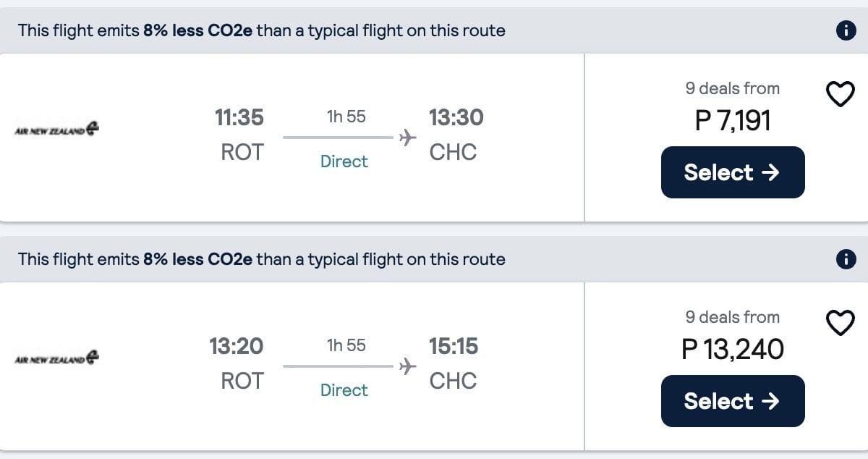Viewport: 868px width, 459px height.
Task: Click Air New Zealand logo on 11:35 flight
Action: 57,130
